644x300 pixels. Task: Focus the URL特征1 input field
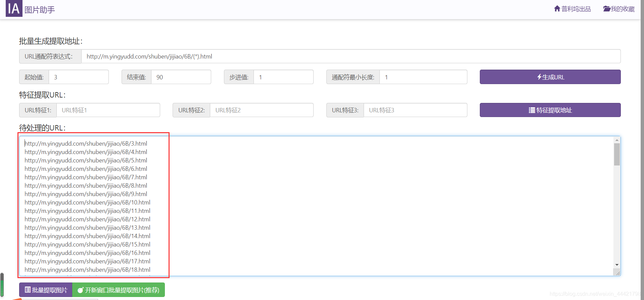(108, 110)
